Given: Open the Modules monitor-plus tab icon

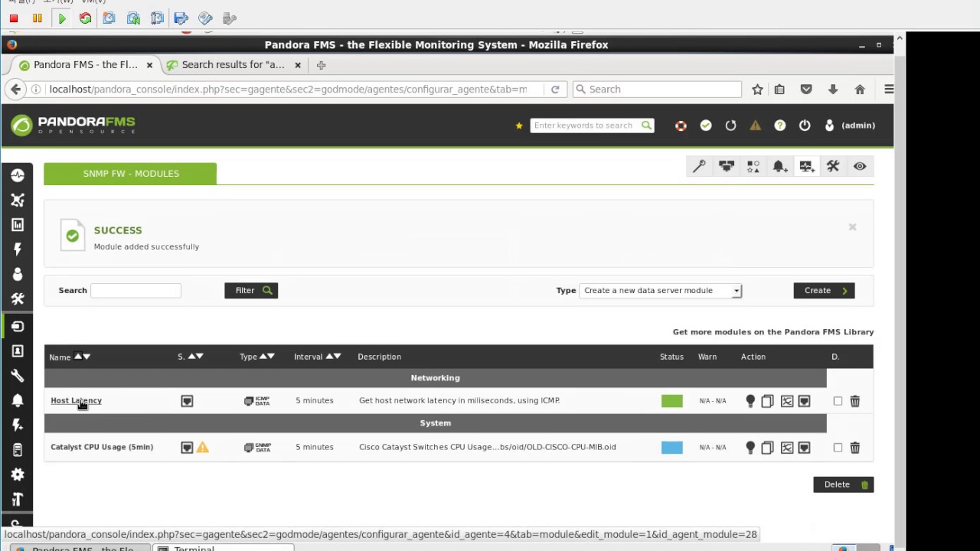Looking at the screenshot, I should pos(806,166).
